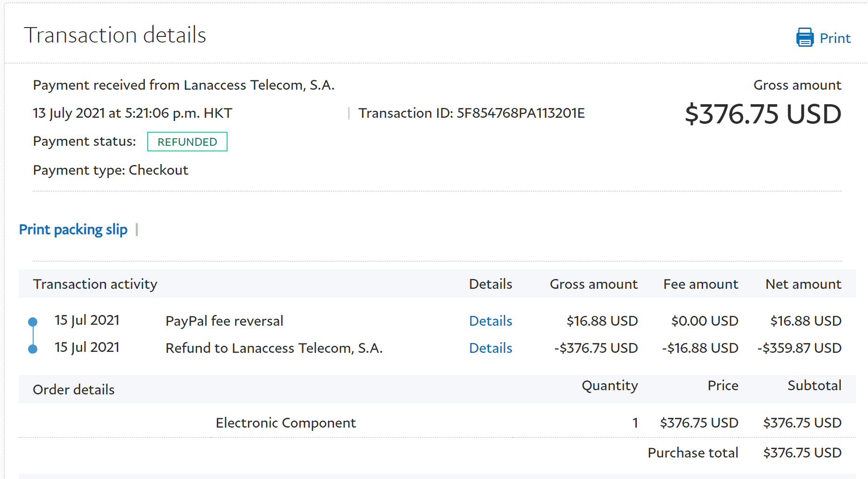This screenshot has width=868, height=479.
Task: View Details for Refund to Lanaccess Telecom
Action: tap(491, 348)
